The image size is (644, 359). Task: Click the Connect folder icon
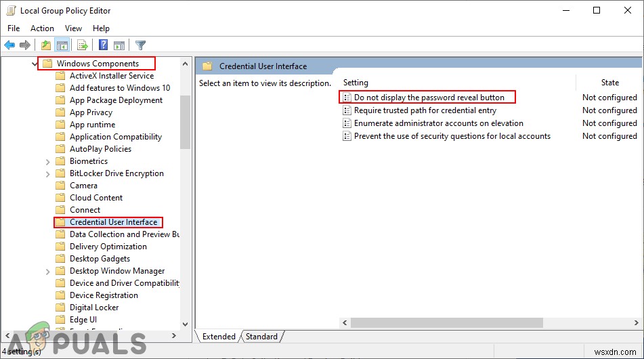60,210
